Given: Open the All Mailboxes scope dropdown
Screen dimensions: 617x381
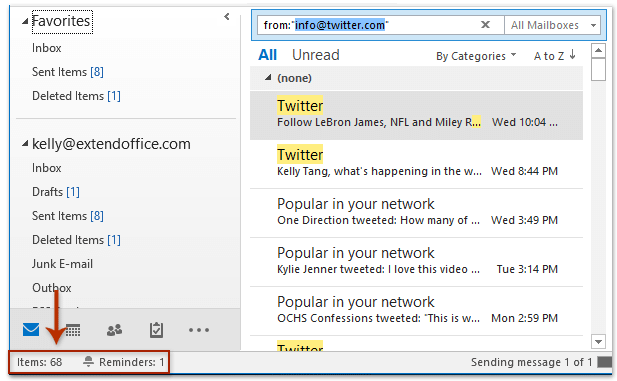Looking at the screenshot, I should pyautogui.click(x=552, y=25).
